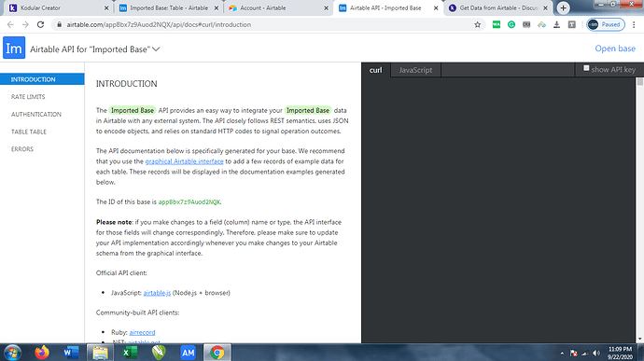
Task: Select Rate Limits in the sidebar
Action: click(x=28, y=96)
